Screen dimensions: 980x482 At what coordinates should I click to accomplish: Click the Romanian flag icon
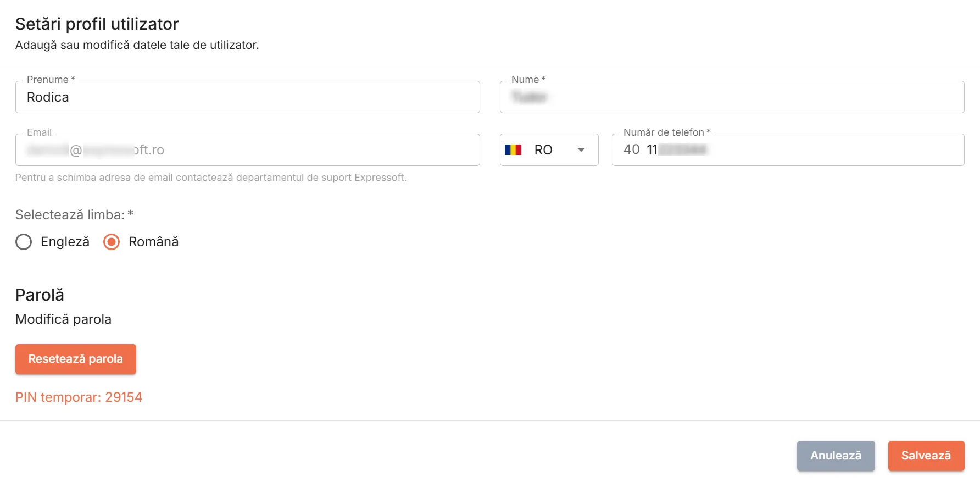513,149
